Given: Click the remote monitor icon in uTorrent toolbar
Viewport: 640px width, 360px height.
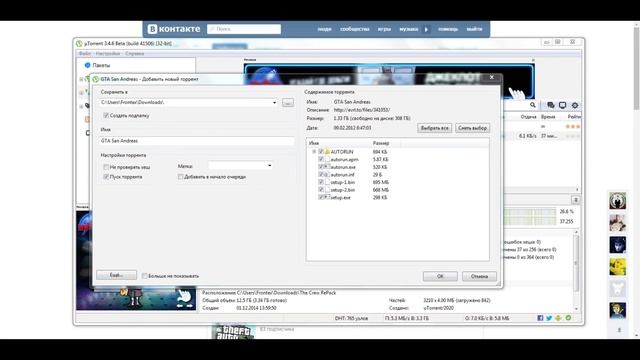Looking at the screenshot, I should [562, 105].
